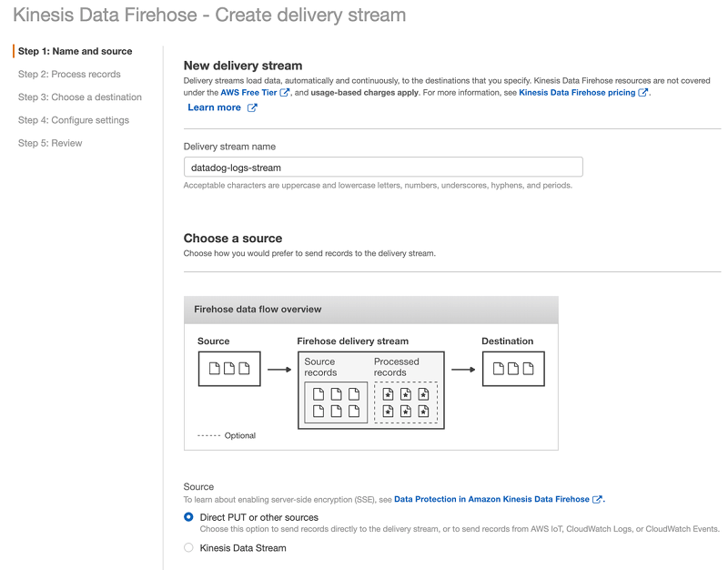The image size is (728, 570).
Task: Go to Step 2: Process records
Action: 69,75
